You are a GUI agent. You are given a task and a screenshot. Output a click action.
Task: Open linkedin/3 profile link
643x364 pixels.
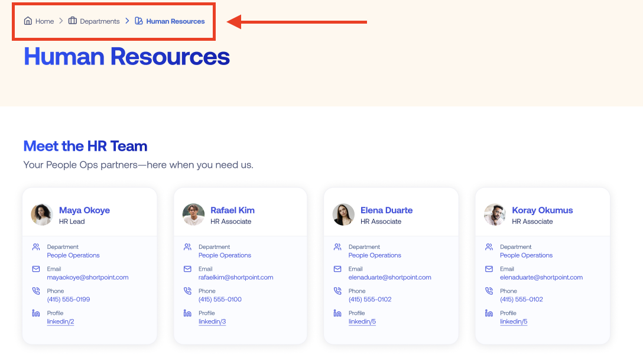pyautogui.click(x=212, y=322)
